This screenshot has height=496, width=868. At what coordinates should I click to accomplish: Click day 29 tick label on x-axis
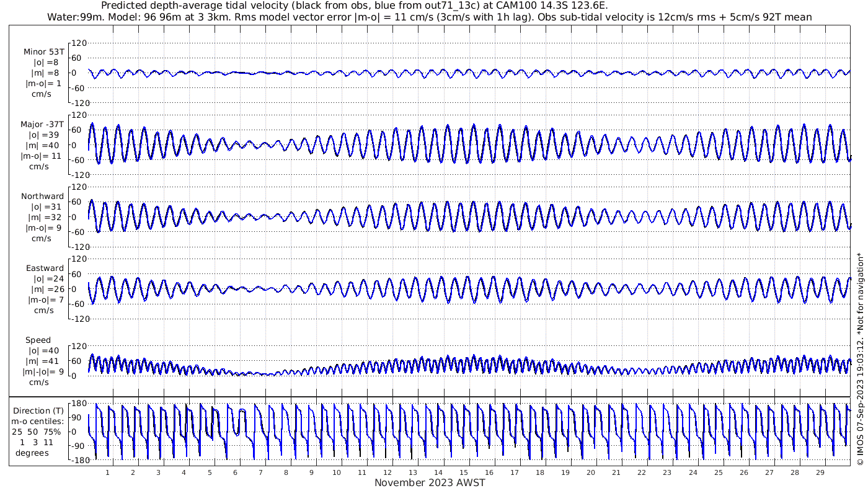pos(820,472)
